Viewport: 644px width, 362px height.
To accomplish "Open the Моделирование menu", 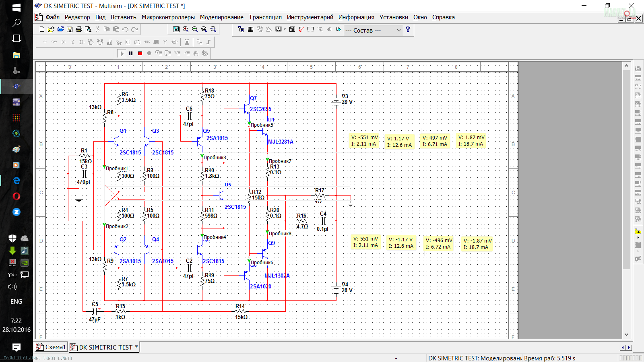I will click(221, 17).
